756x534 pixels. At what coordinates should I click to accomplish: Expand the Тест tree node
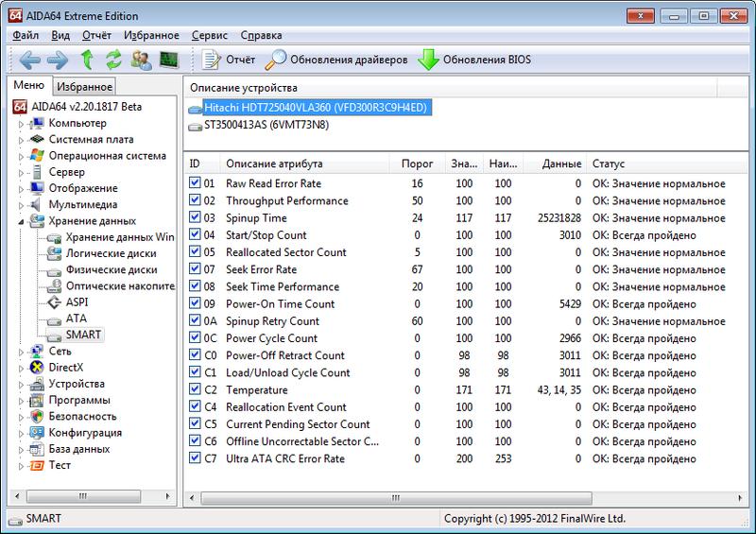(21, 467)
